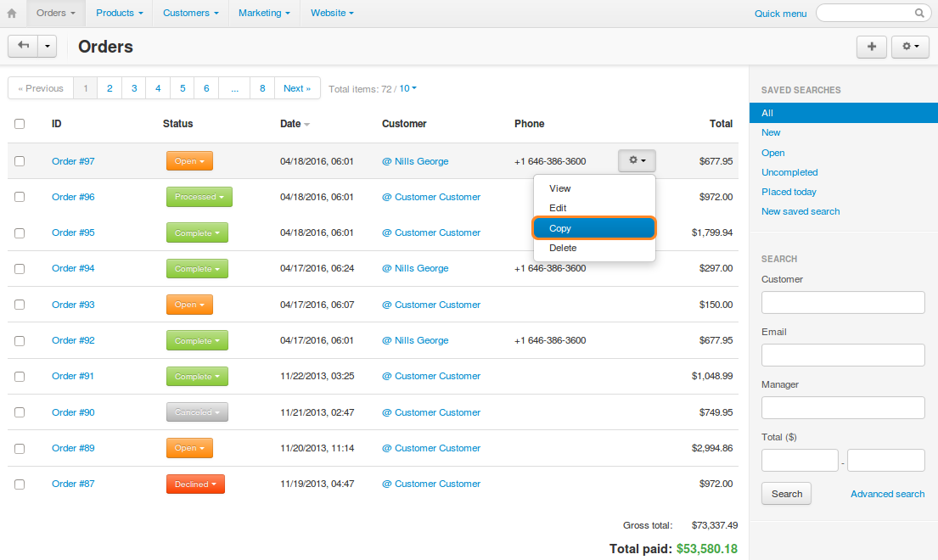Open Order #96 link
The image size is (938, 560).
(73, 197)
